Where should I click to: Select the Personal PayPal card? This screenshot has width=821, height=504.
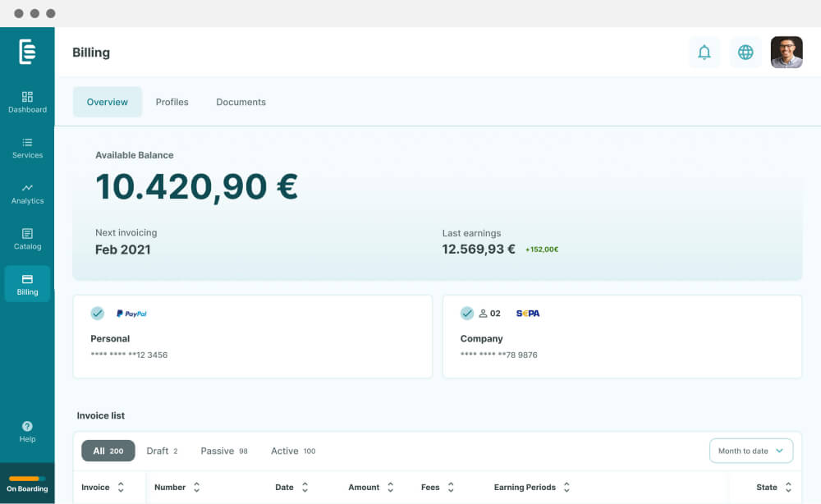click(x=253, y=337)
